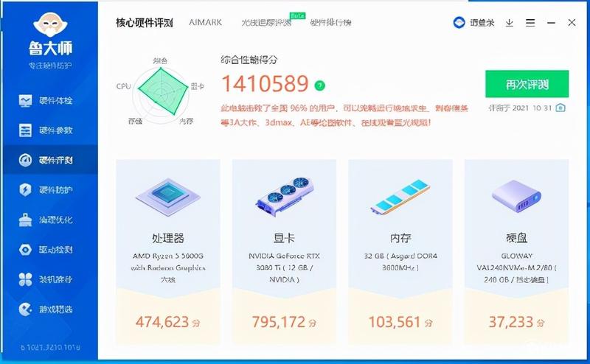590x364 pixels.
Task: Click the 硬盘 card title
Action: [516, 238]
